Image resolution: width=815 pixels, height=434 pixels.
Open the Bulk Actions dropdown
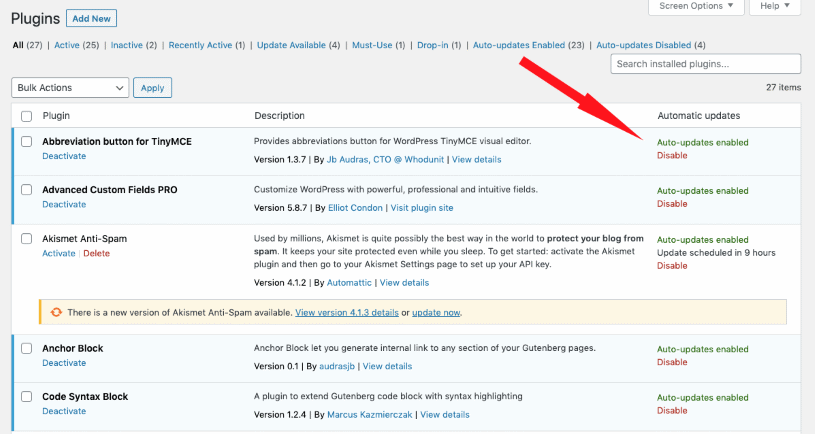pyautogui.click(x=70, y=88)
